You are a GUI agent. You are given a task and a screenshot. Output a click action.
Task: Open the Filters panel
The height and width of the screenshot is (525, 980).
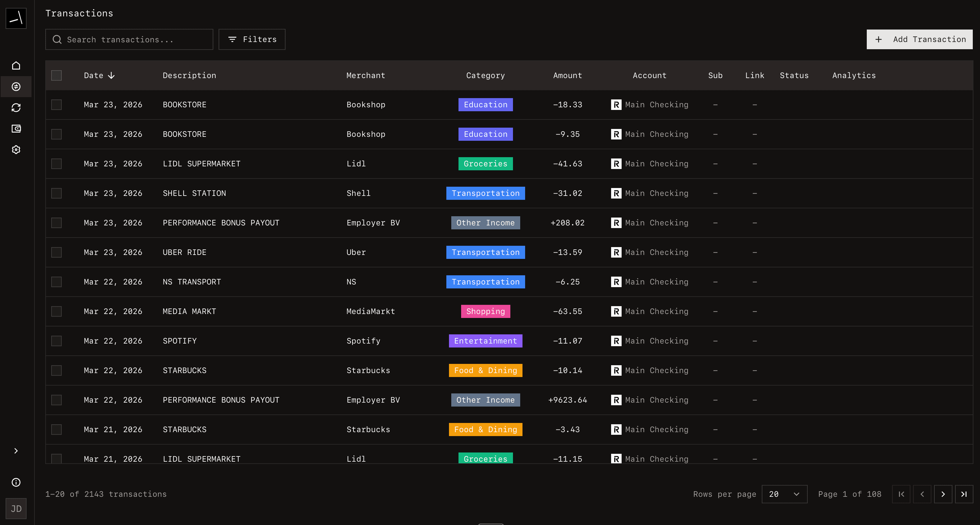pyautogui.click(x=252, y=39)
